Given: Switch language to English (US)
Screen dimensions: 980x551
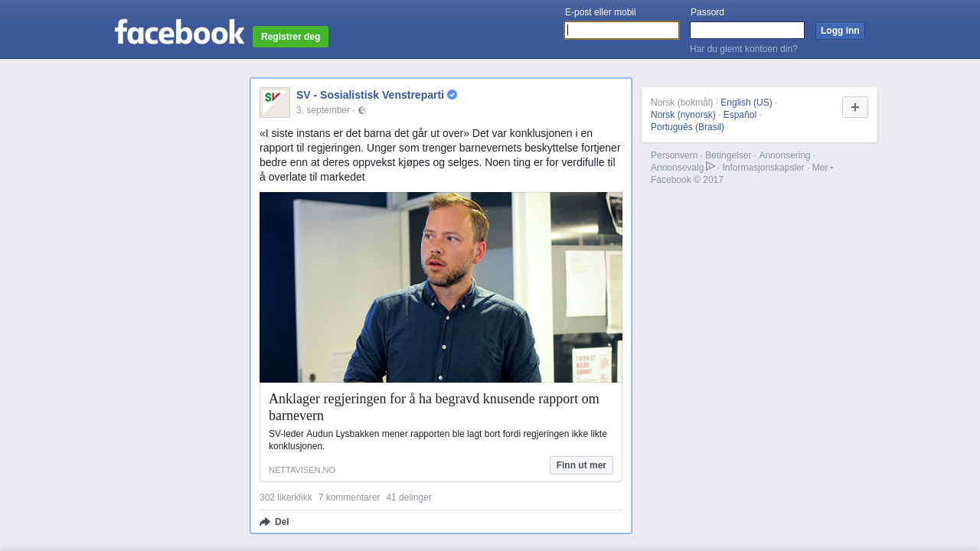Looking at the screenshot, I should 746,103.
